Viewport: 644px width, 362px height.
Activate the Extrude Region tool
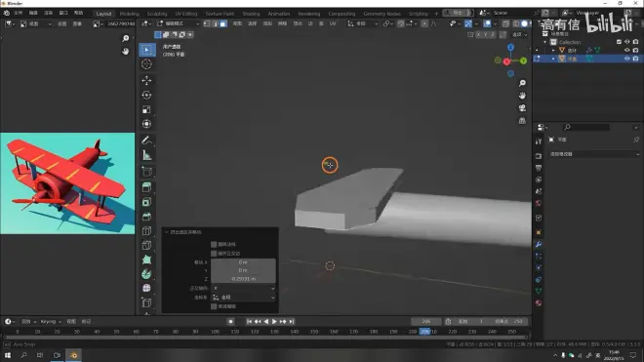click(x=146, y=187)
